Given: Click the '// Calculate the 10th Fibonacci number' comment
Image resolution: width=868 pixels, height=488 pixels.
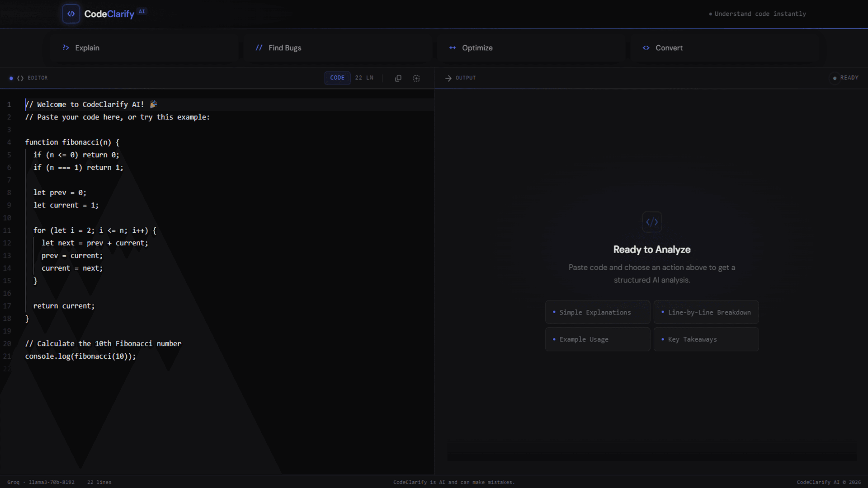Looking at the screenshot, I should coord(103,343).
